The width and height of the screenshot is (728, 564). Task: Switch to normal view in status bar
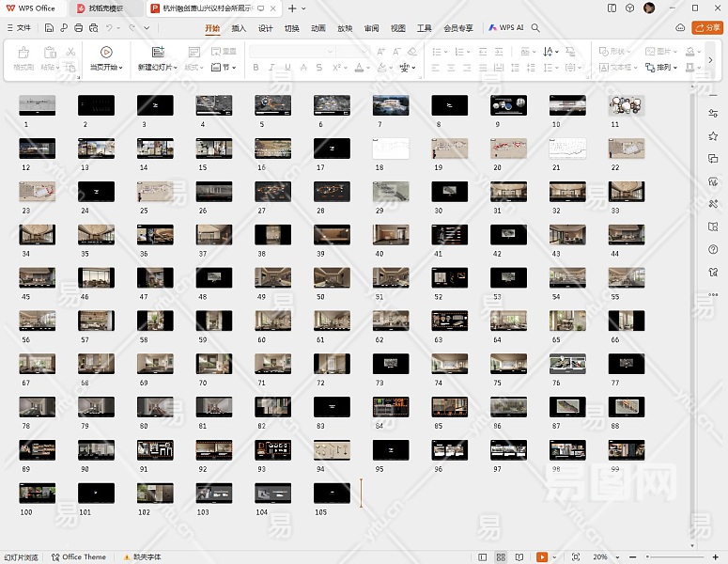coord(483,557)
